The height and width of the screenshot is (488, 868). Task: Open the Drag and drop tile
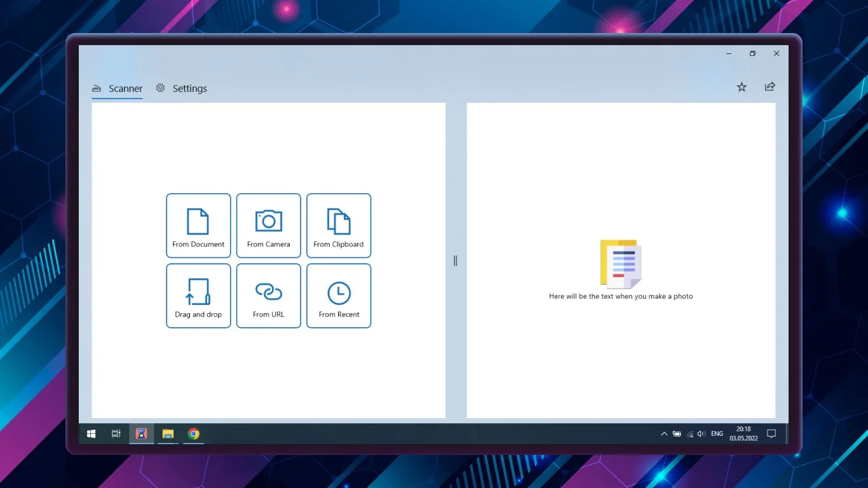(198, 296)
